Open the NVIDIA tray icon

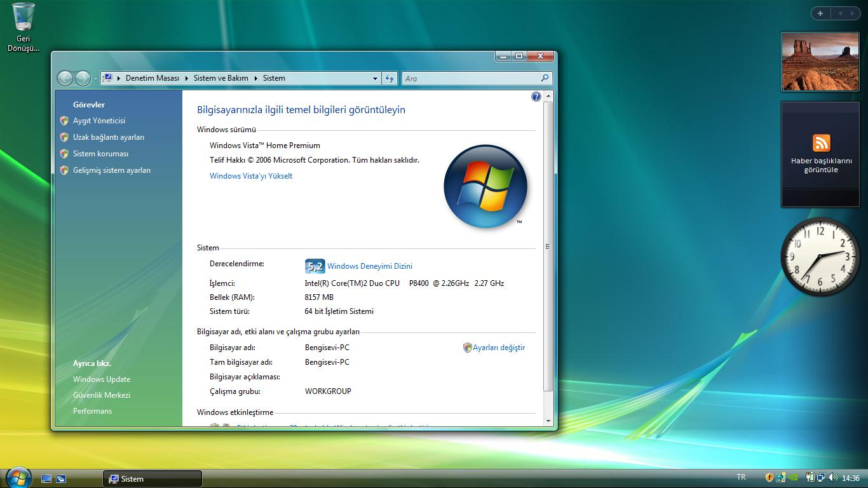pos(792,478)
